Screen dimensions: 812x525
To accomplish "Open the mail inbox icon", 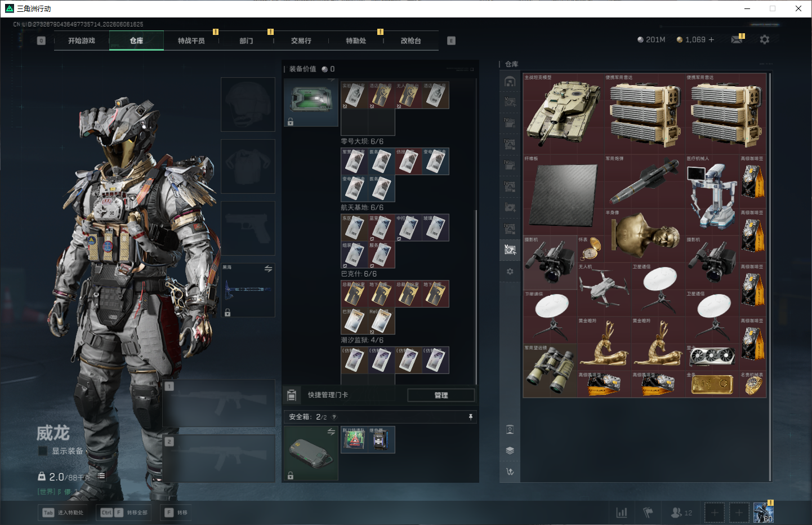I will coord(737,39).
